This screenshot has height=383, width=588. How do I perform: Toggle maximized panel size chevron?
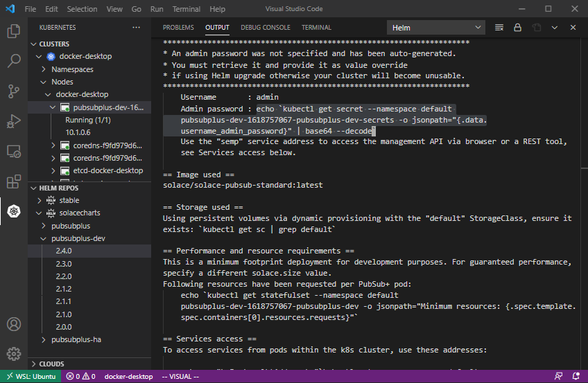coord(555,28)
